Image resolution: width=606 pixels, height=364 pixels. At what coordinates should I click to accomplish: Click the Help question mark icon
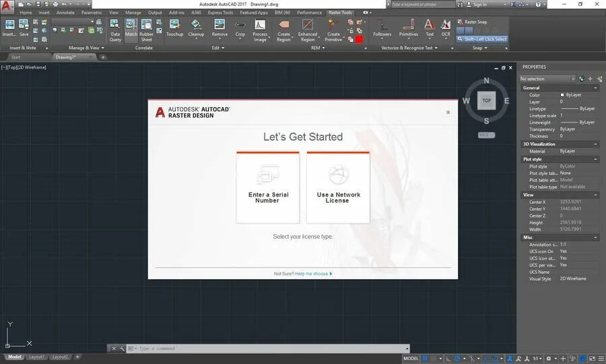click(538, 4)
